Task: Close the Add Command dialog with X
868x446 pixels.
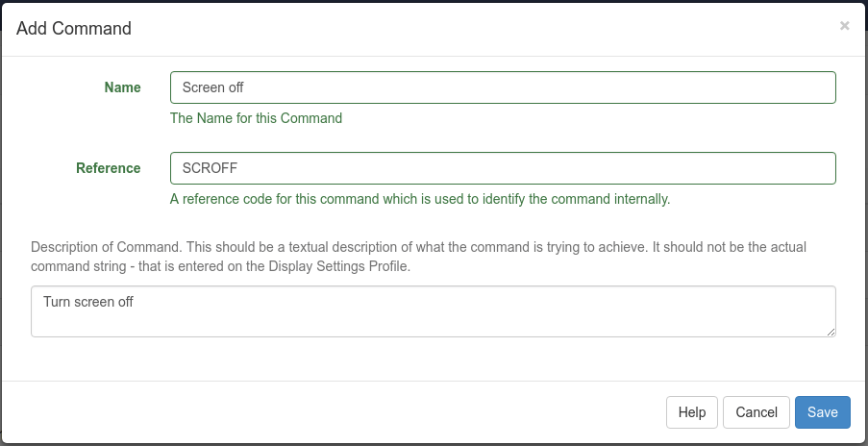Action: tap(844, 26)
